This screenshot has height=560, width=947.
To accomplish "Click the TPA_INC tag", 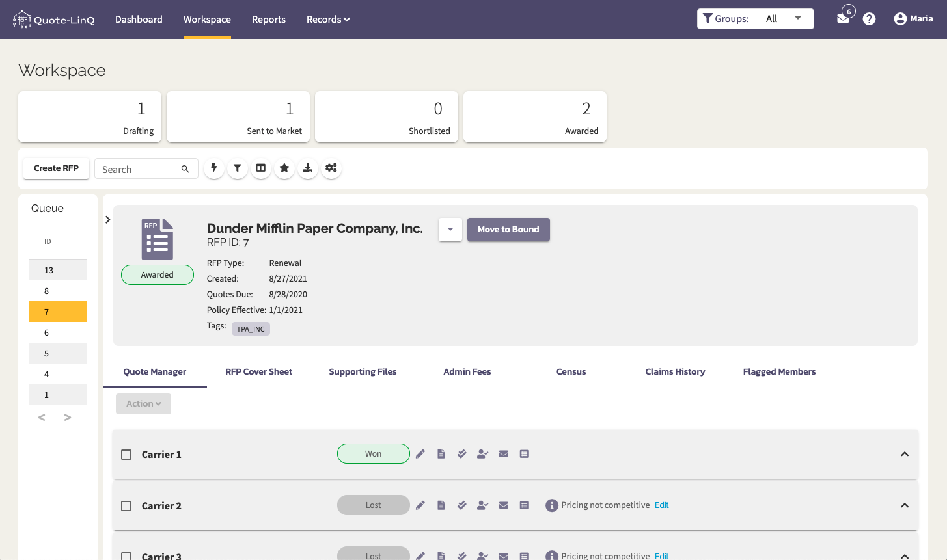I will pos(251,329).
